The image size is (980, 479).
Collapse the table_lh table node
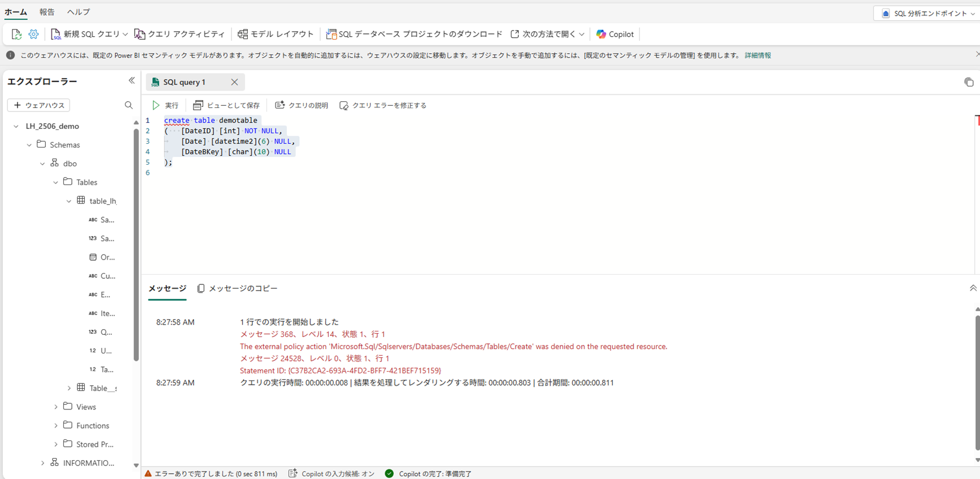[69, 201]
